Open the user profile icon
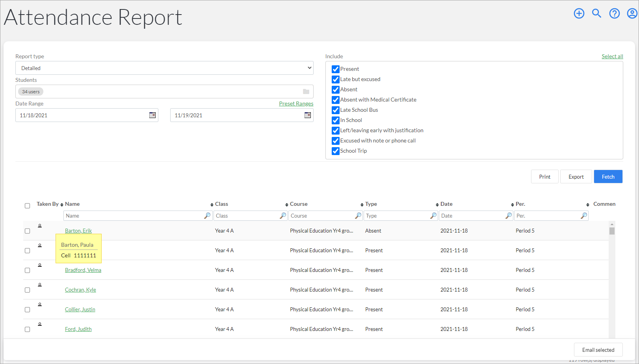 632,13
